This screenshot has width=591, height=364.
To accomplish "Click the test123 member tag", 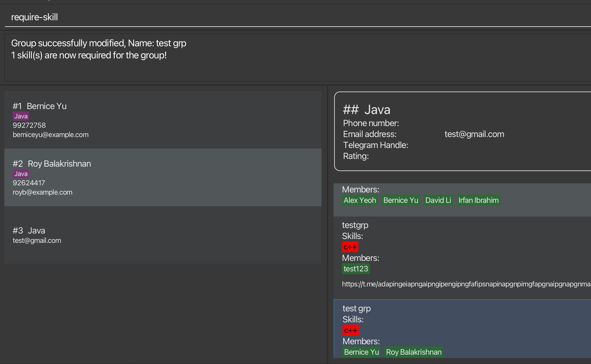I will click(356, 269).
